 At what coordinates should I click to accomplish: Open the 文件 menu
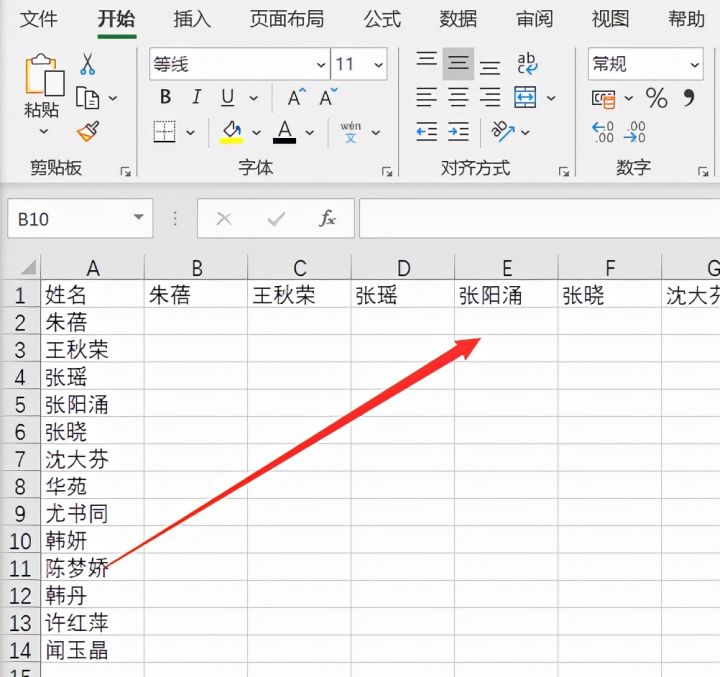pos(39,19)
